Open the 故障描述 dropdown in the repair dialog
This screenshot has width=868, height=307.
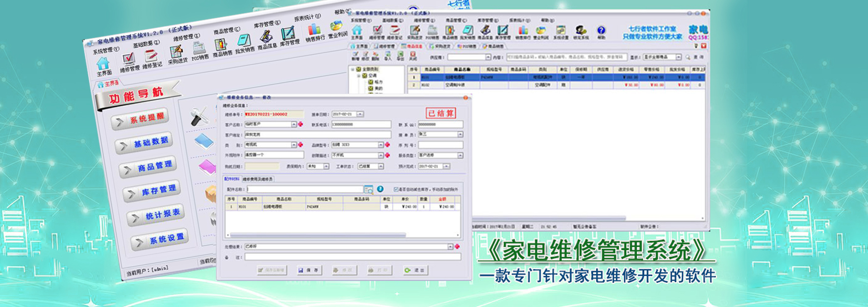coord(380,155)
